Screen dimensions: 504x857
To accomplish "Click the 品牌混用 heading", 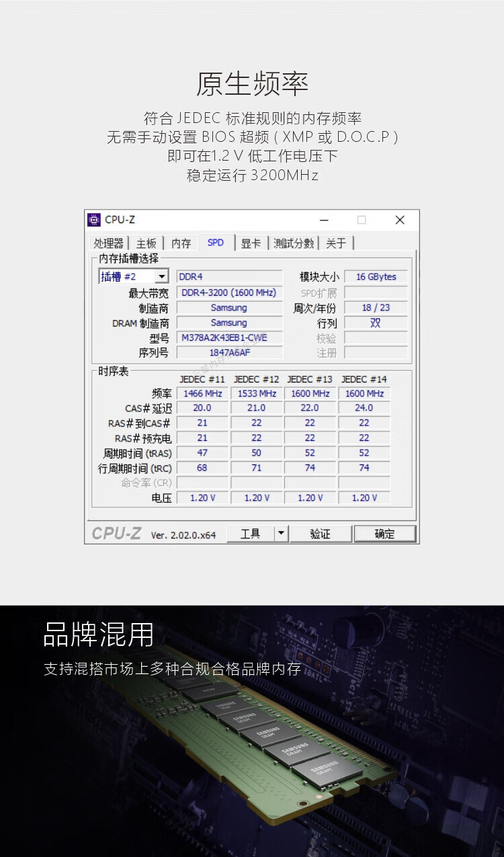I will (99, 635).
